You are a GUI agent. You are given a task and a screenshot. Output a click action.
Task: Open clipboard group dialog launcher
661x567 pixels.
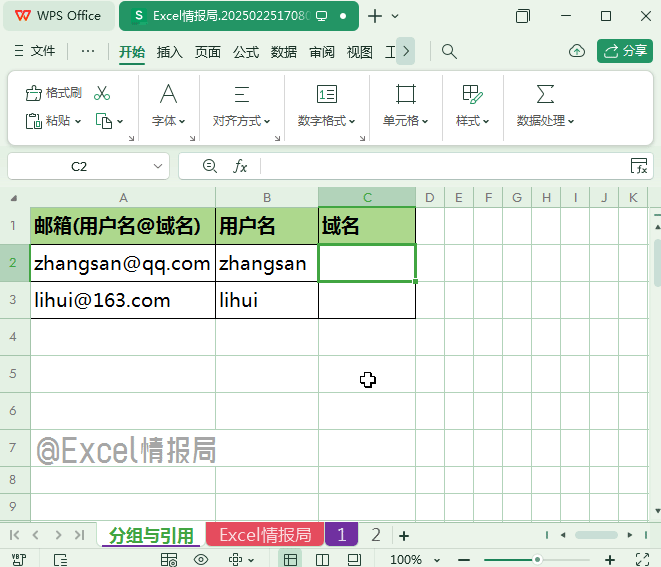point(132,138)
